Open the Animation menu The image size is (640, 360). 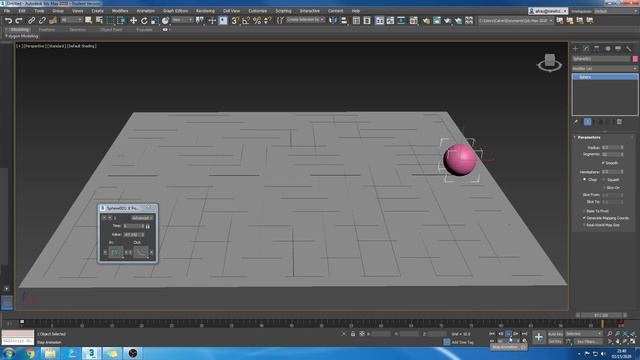pyautogui.click(x=145, y=11)
